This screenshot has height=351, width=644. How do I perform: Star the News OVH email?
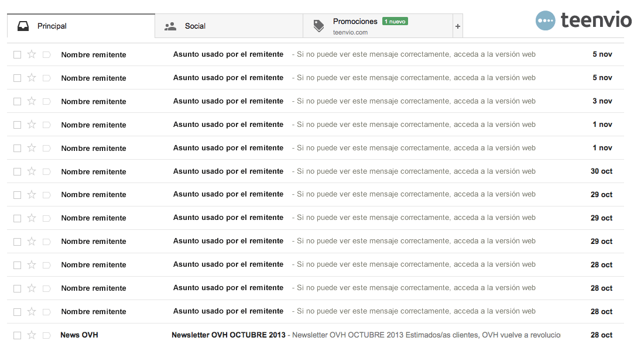(31, 335)
